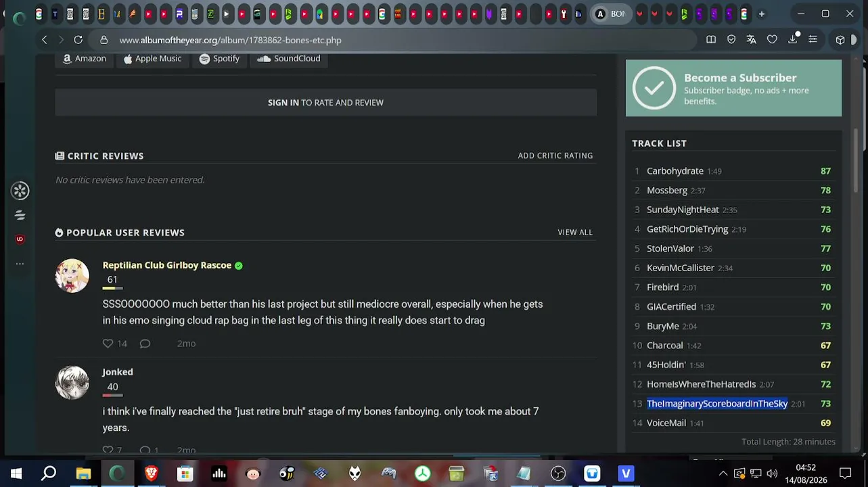Open the Carbohydrate track

click(675, 171)
